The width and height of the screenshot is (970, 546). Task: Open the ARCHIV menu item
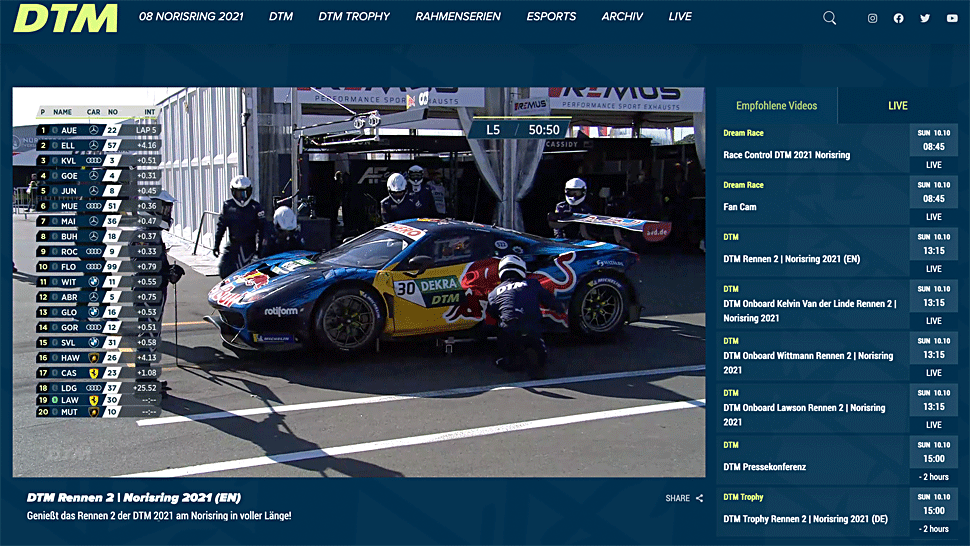click(x=622, y=17)
